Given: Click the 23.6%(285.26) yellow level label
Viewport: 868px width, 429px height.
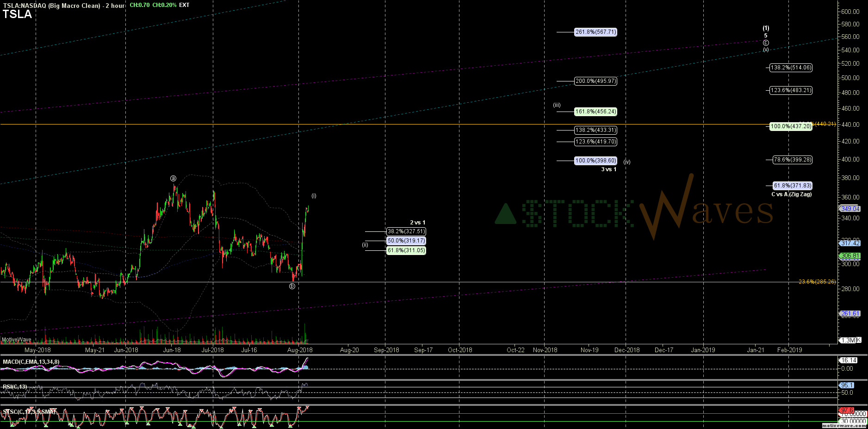Looking at the screenshot, I should click(x=817, y=281).
